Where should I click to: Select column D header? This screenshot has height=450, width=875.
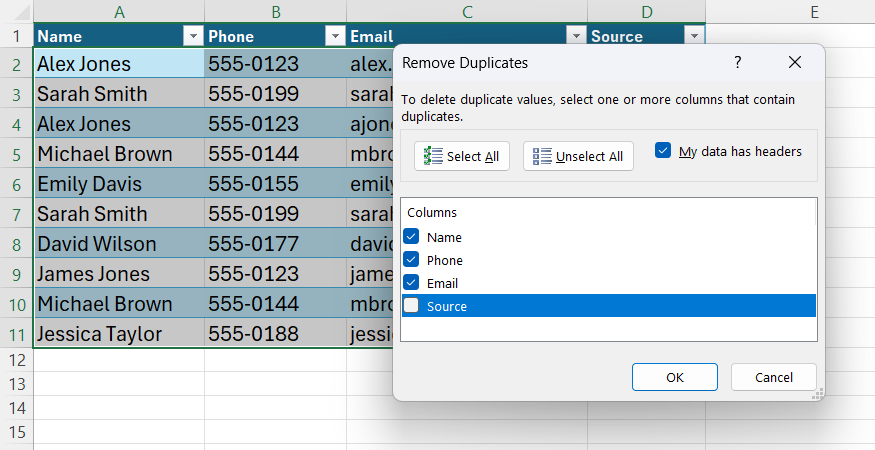click(646, 12)
